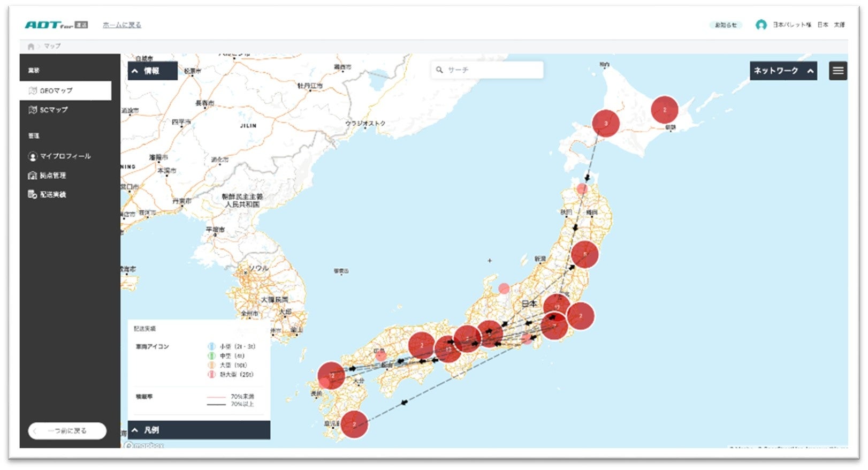Click the 配送実績 document icon
The width and height of the screenshot is (868, 470).
click(33, 194)
